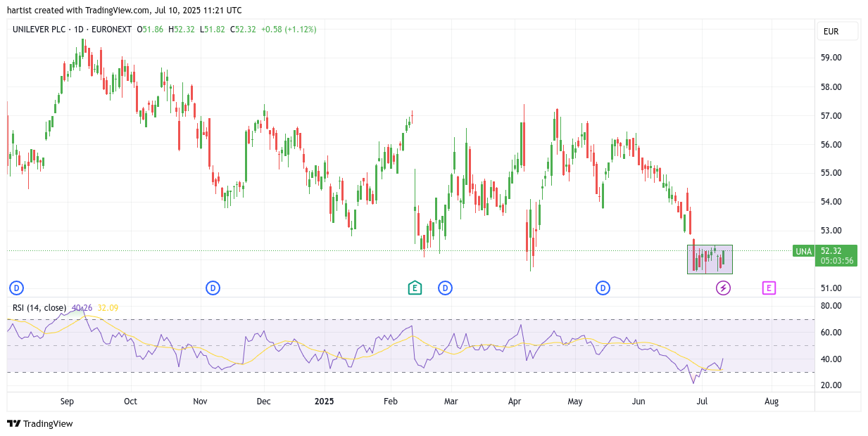Click the dividend marker in mid May
The height and width of the screenshot is (436, 868).
click(x=603, y=288)
